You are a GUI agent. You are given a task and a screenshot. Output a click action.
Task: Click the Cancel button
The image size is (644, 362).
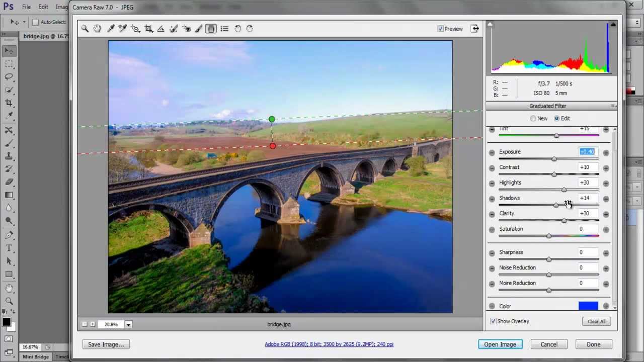(x=549, y=344)
